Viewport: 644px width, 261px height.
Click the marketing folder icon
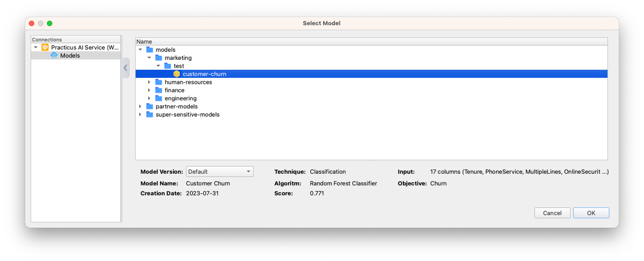159,58
